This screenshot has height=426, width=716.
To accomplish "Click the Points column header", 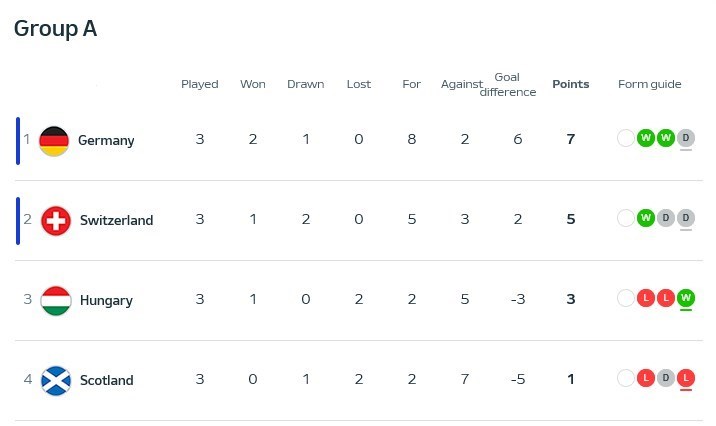I will (x=571, y=84).
